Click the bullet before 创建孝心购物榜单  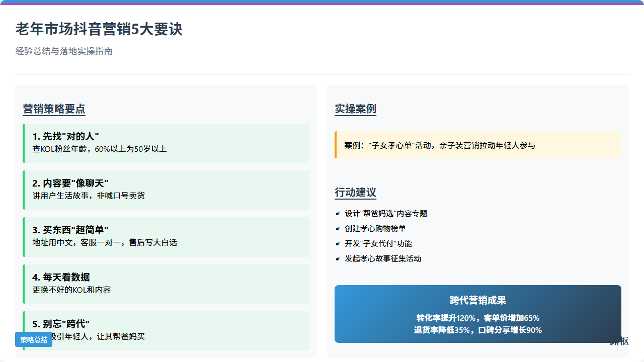pyautogui.click(x=338, y=229)
